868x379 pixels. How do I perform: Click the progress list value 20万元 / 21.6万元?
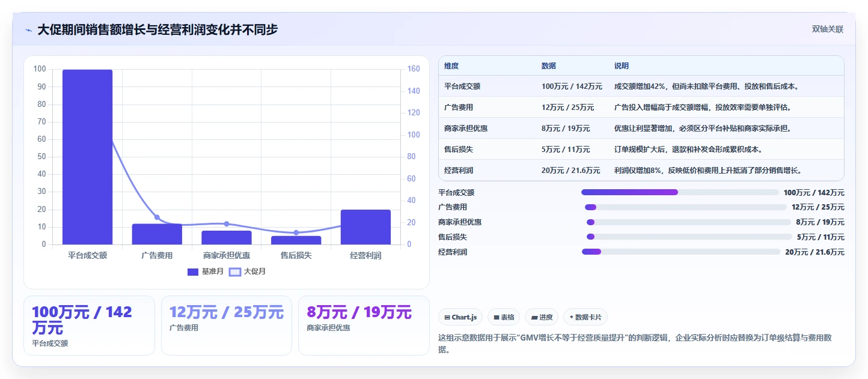(815, 252)
